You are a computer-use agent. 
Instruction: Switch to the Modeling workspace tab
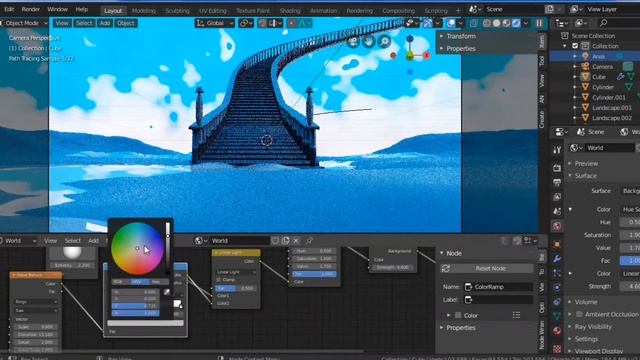click(144, 11)
